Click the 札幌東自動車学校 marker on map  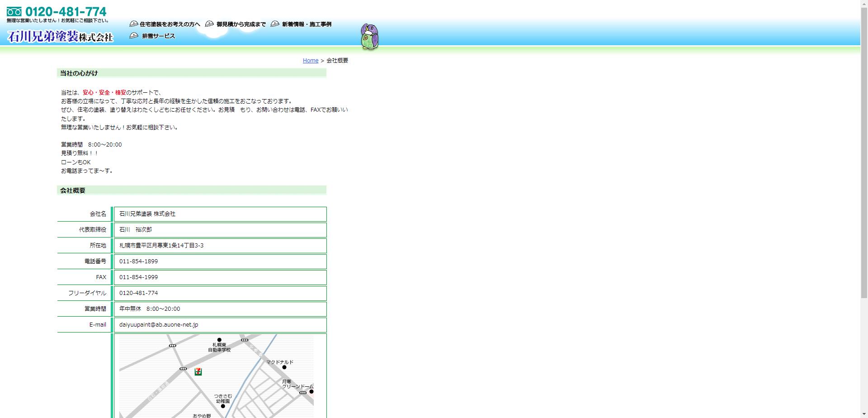point(219,340)
